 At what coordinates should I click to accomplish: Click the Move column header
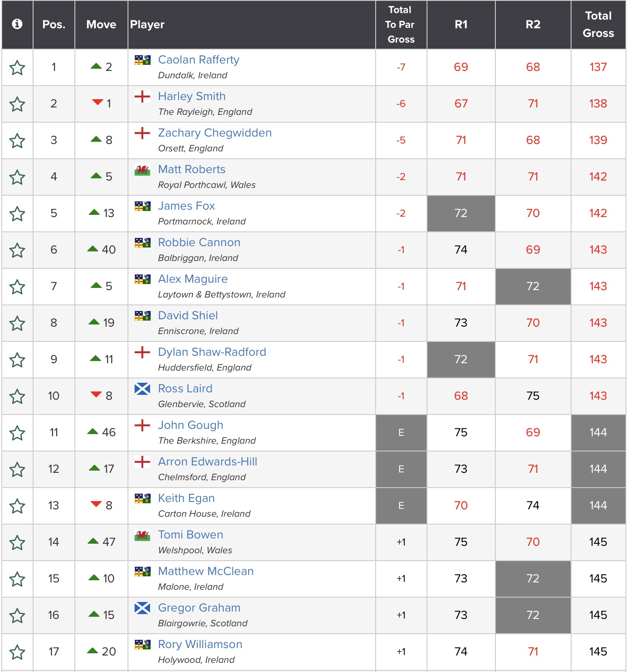[x=101, y=24]
